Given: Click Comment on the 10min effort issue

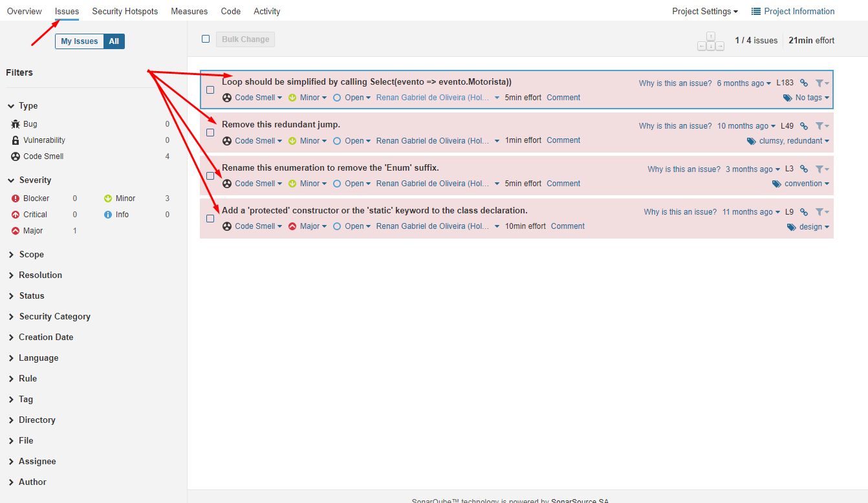Looking at the screenshot, I should click(x=567, y=226).
